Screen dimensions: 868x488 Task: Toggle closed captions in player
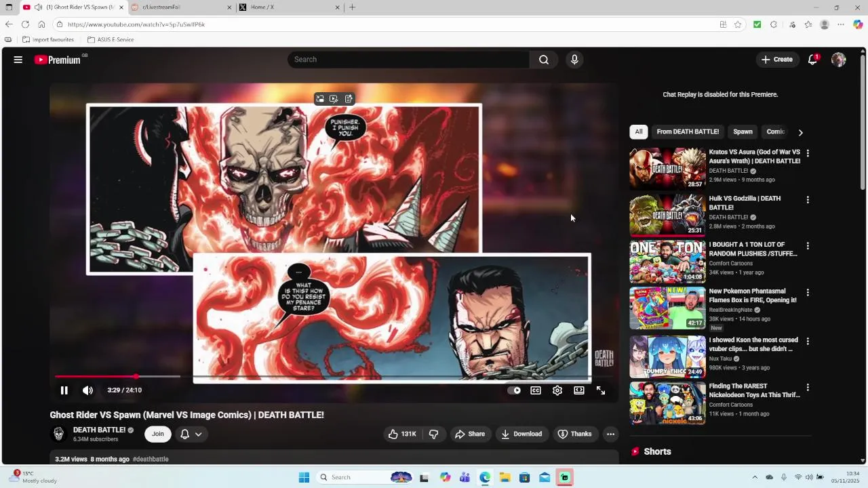click(536, 390)
